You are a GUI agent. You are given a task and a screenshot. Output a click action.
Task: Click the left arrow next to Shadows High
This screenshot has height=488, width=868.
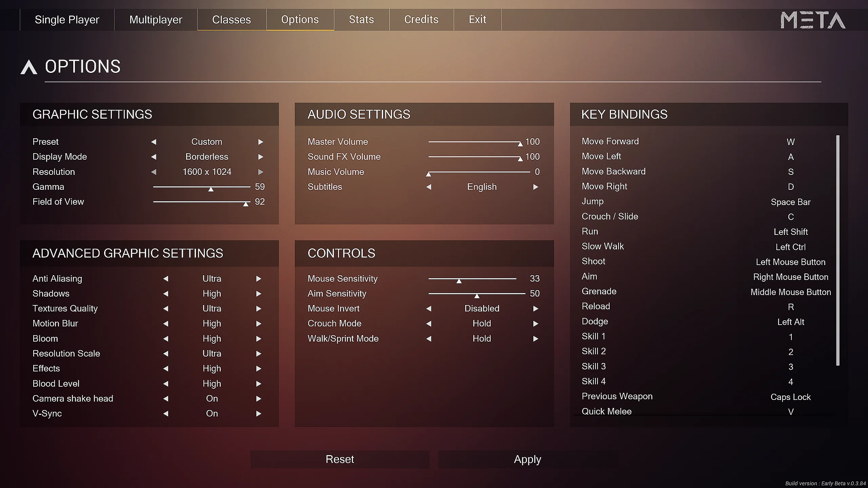[166, 293]
